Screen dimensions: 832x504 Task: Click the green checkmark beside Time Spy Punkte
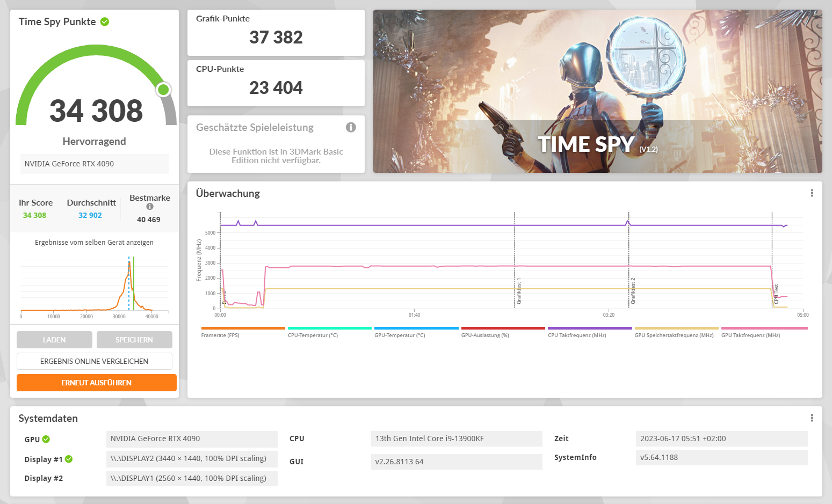tap(105, 21)
